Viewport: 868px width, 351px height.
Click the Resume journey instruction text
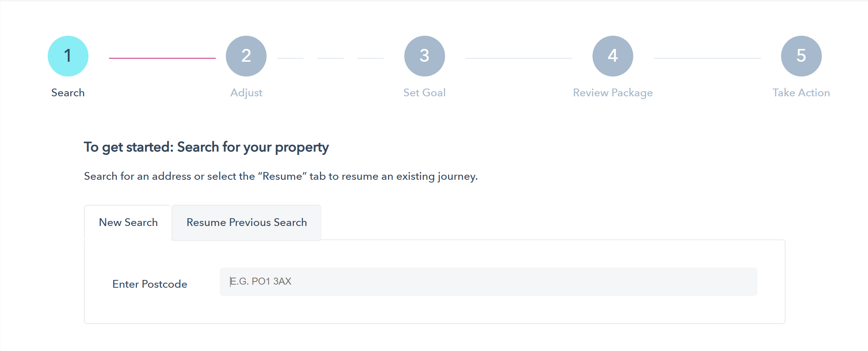coord(281,176)
